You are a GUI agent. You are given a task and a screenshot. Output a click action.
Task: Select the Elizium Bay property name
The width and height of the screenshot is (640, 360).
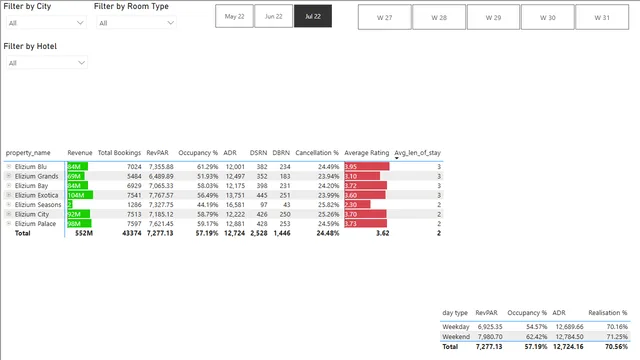pos(31,186)
